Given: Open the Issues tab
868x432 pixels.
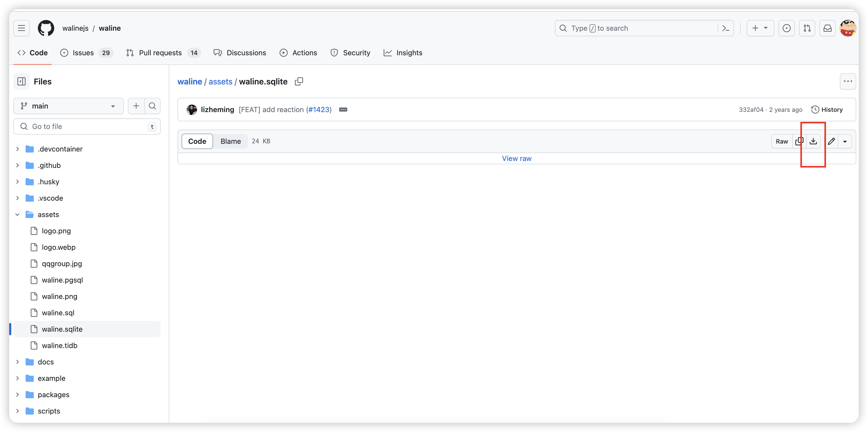Looking at the screenshot, I should point(83,53).
